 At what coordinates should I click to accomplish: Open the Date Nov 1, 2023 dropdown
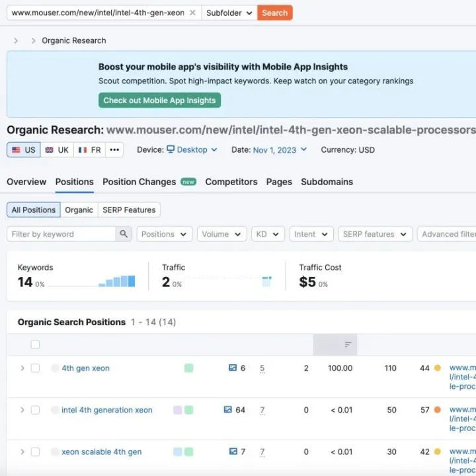(x=280, y=149)
